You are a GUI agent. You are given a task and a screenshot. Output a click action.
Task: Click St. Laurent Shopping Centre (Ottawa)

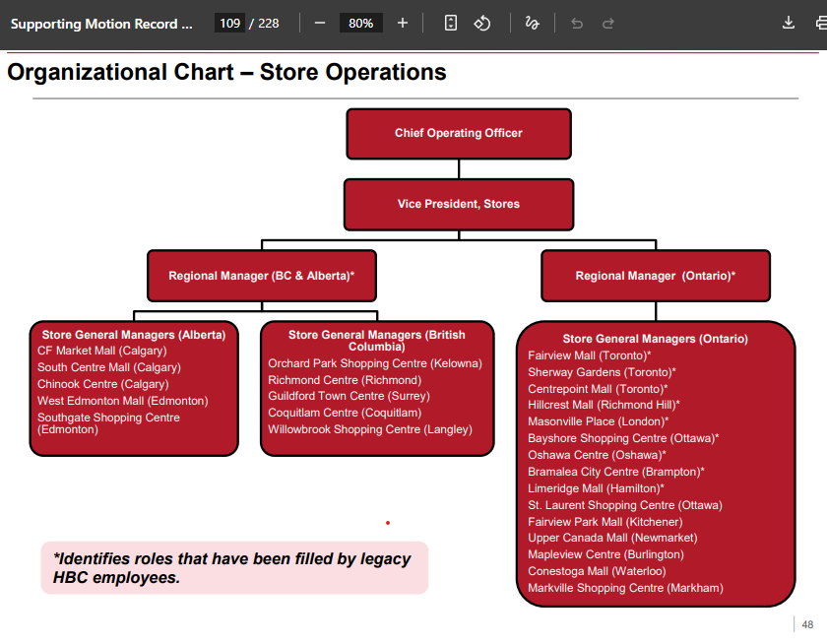(625, 505)
